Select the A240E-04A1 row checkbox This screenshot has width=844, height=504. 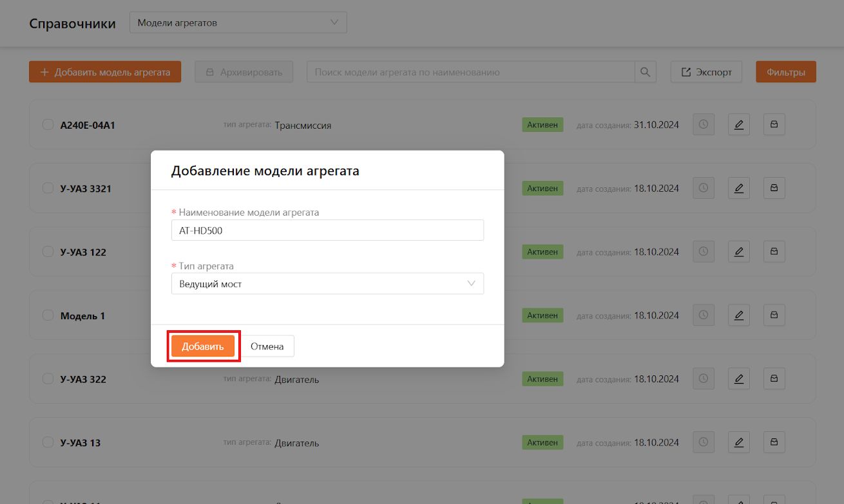(48, 125)
